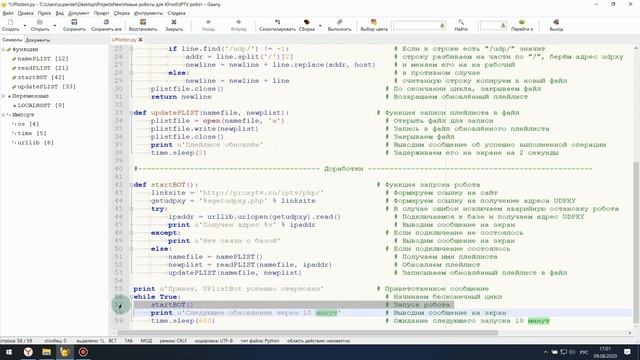Viewport: 640px width, 360px height.
Task: Run the script with Выполнить
Action: (339, 25)
